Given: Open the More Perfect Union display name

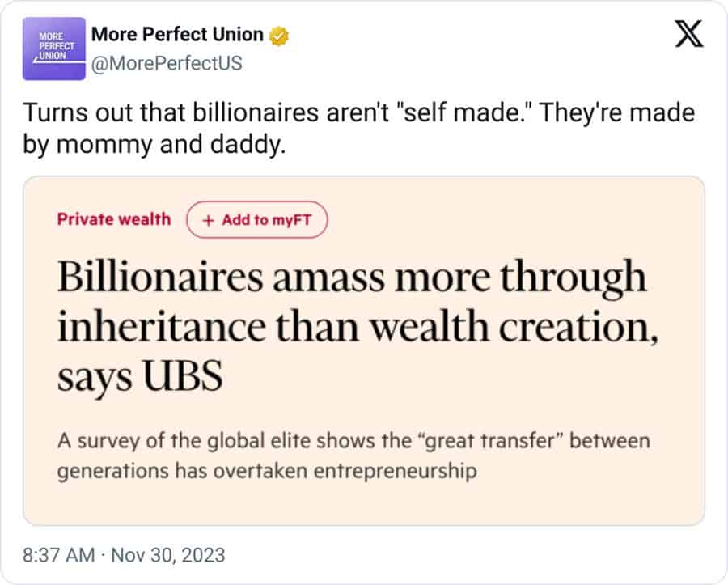Looking at the screenshot, I should 177,35.
